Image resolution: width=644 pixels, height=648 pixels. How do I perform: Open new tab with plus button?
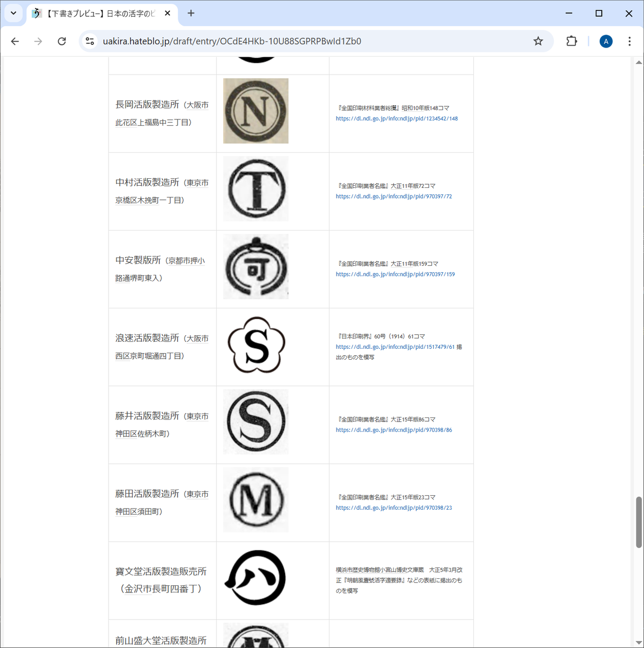[x=191, y=13]
